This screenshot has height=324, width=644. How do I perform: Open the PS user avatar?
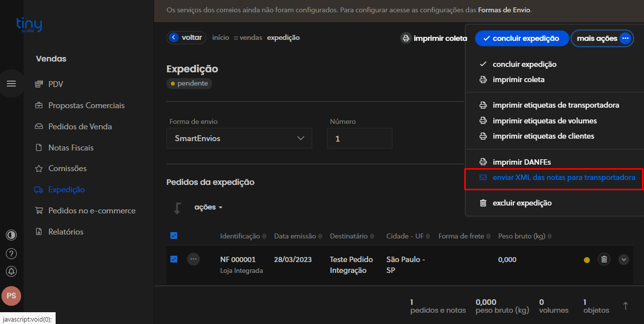(x=11, y=296)
